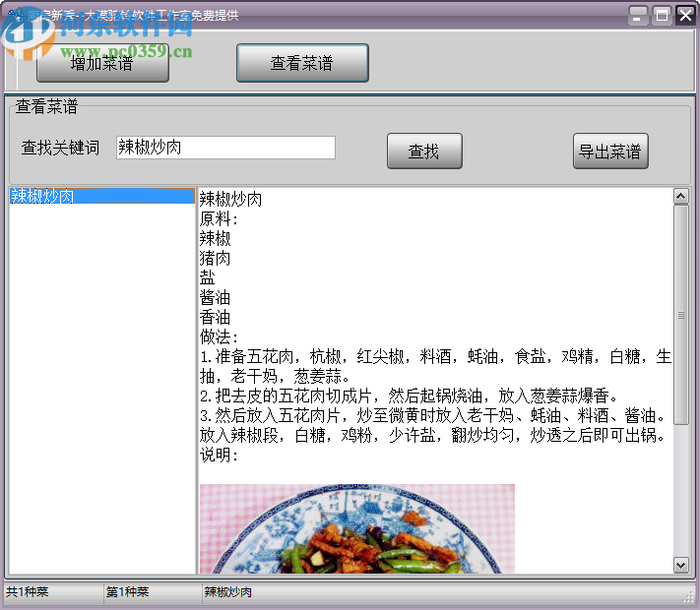Close the application window
This screenshot has height=610, width=700.
click(x=685, y=16)
